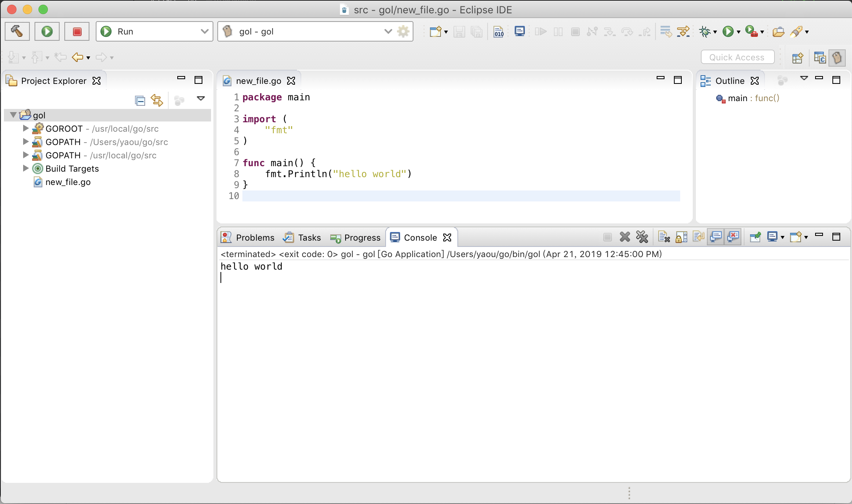Toggle Scroll Lock in Console toolbar
This screenshot has height=504, width=852.
click(681, 237)
